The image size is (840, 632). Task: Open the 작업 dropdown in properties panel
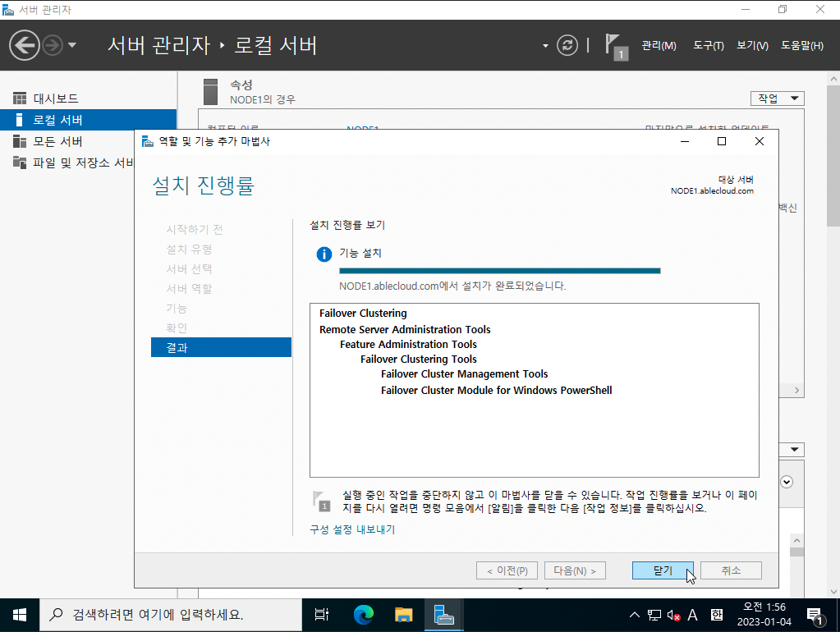tap(778, 98)
